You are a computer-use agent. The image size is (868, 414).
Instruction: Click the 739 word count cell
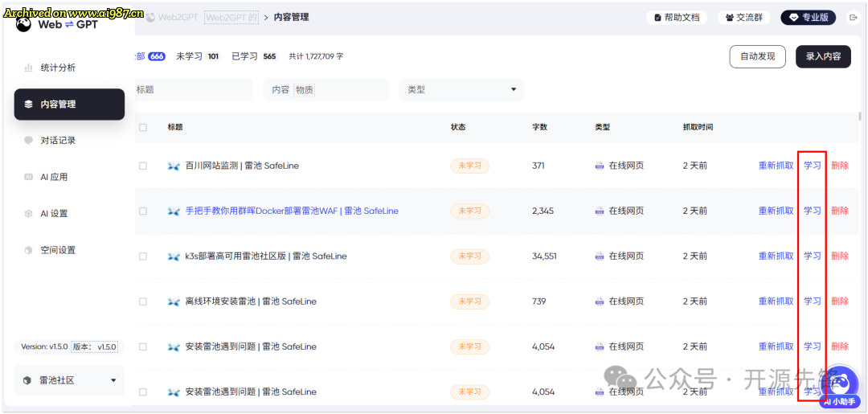click(538, 301)
